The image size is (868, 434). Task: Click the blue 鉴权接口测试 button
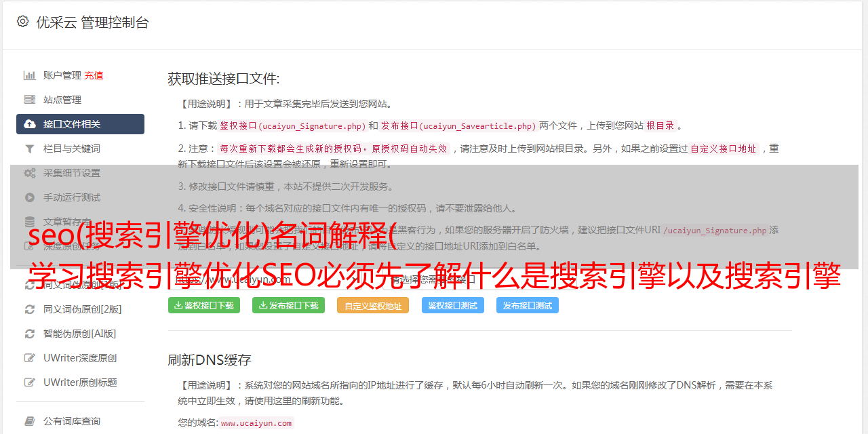[x=453, y=305]
